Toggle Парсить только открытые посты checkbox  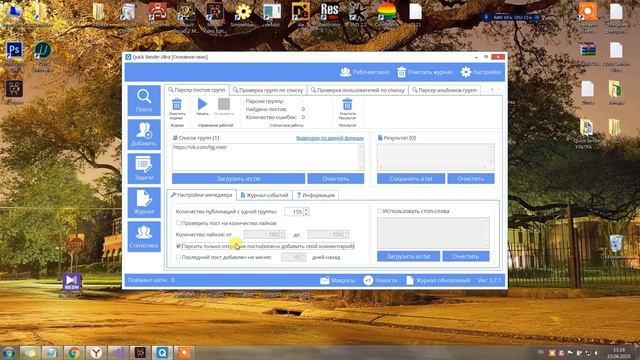pyautogui.click(x=178, y=246)
